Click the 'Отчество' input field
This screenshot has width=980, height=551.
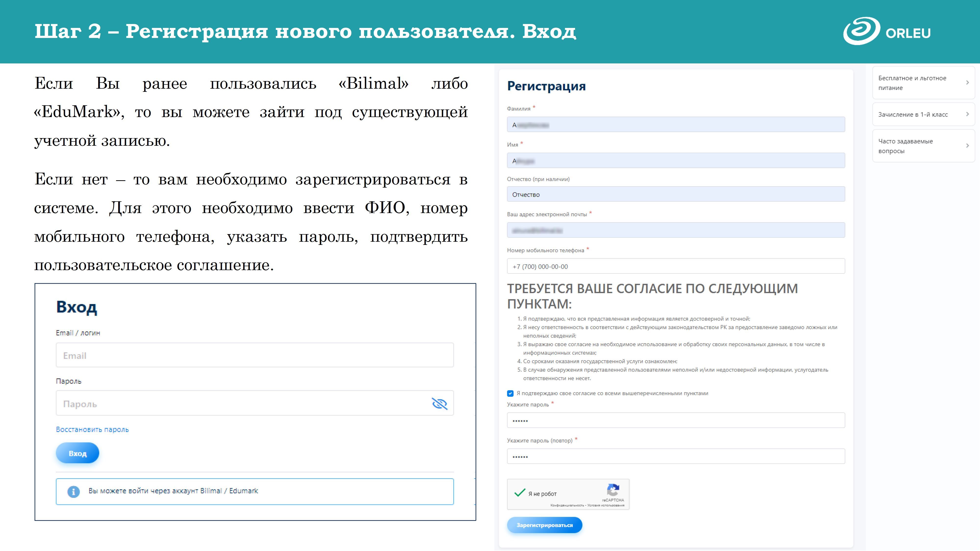click(676, 194)
